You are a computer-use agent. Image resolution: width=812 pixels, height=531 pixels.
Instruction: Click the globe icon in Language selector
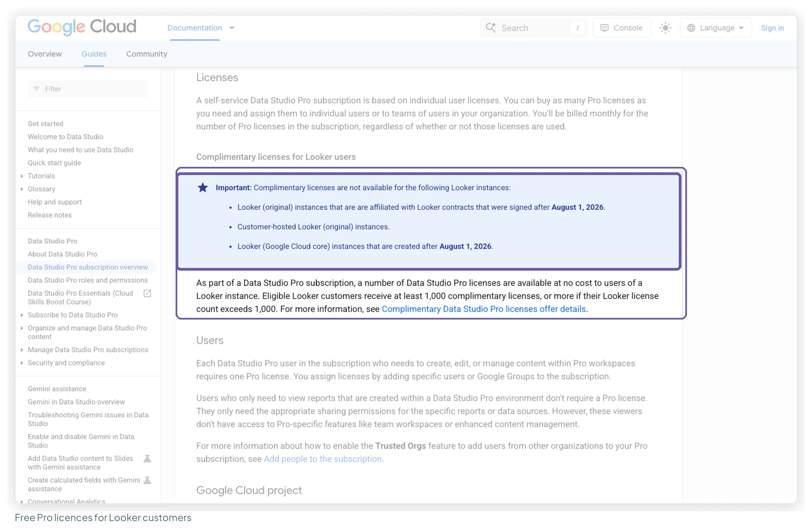point(691,28)
